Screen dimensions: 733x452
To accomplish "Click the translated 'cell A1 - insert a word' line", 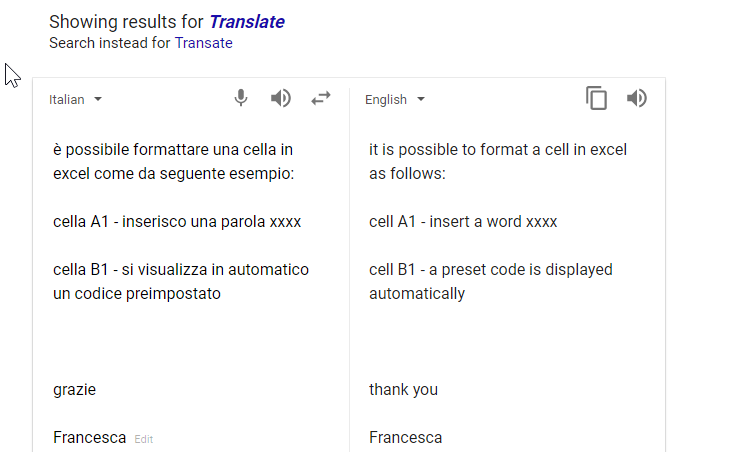I will tap(463, 221).
